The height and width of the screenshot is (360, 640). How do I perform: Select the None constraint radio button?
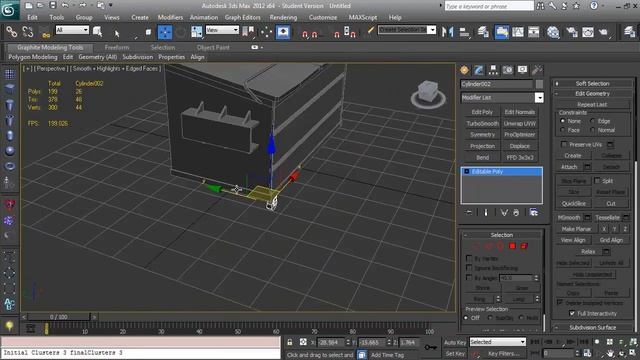(562, 121)
